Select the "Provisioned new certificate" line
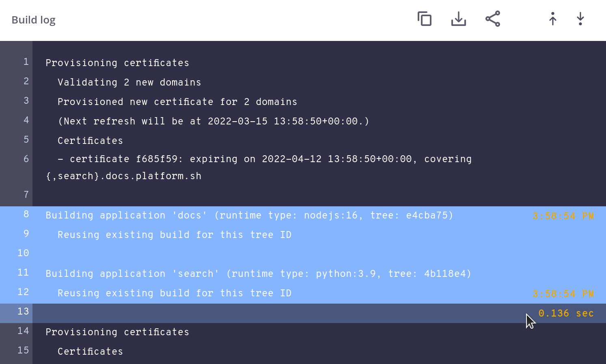This screenshot has width=606, height=364. coord(177,102)
